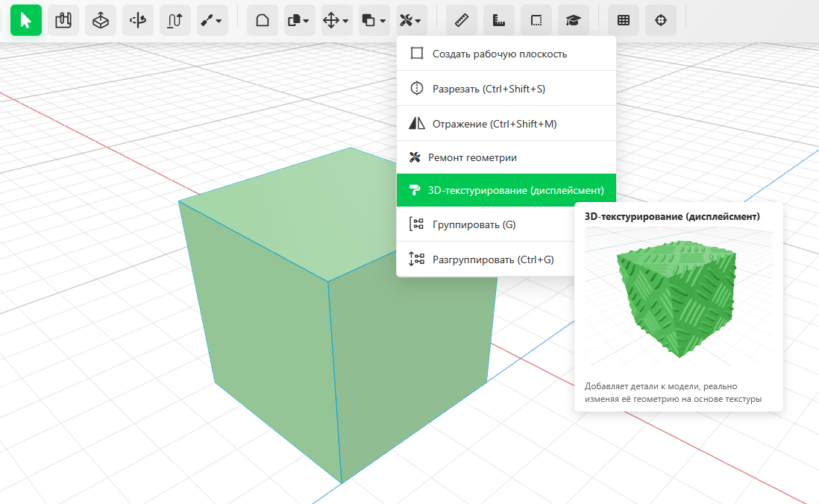Click 'Разгруппировать (Ctrl+G)' menu entry

(486, 259)
